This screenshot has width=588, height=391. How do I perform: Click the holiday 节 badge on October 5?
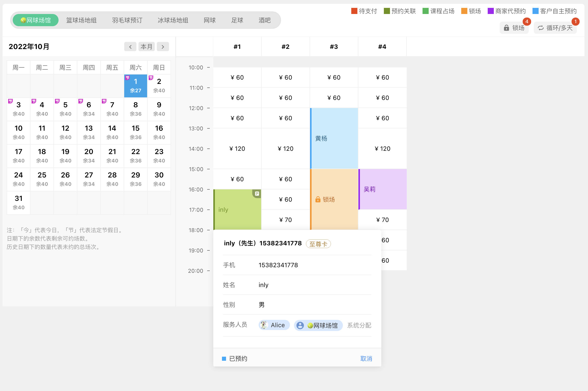[57, 101]
